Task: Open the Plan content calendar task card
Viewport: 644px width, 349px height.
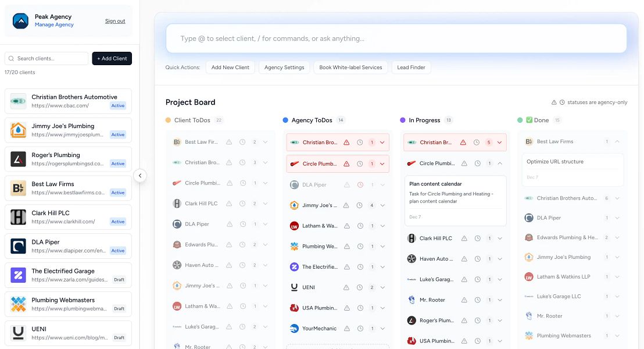Action: 456,201
